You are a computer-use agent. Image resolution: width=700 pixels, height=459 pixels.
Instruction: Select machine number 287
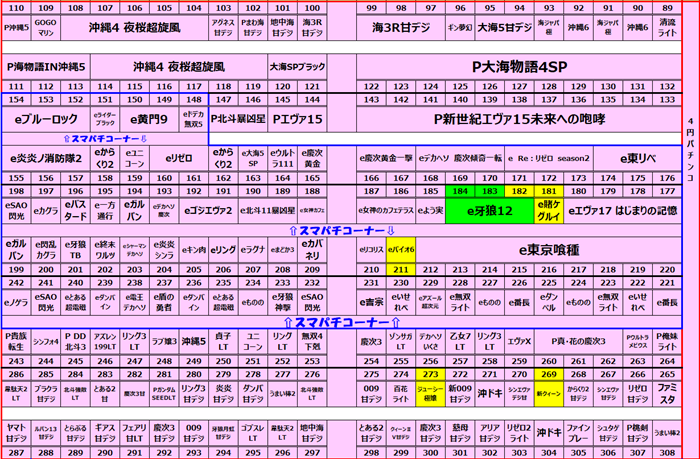17,453
